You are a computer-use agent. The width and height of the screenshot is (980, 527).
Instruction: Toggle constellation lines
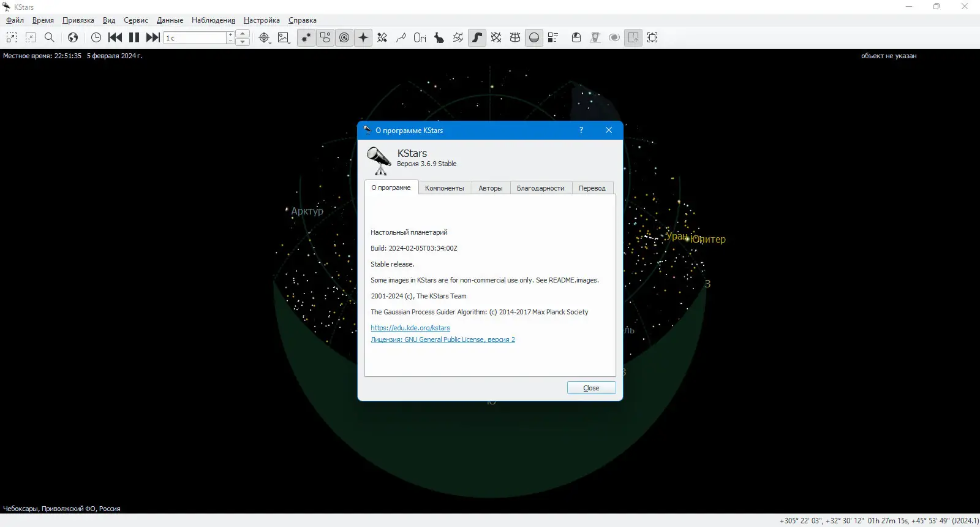point(401,37)
